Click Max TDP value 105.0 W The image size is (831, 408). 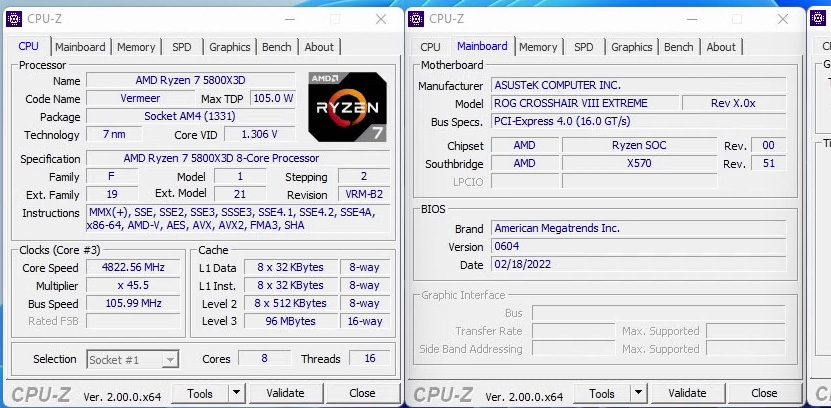[273, 99]
